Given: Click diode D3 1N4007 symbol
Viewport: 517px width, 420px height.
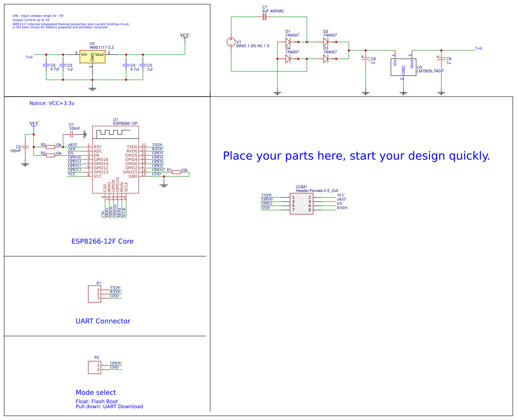Looking at the screenshot, I should coord(326,59).
